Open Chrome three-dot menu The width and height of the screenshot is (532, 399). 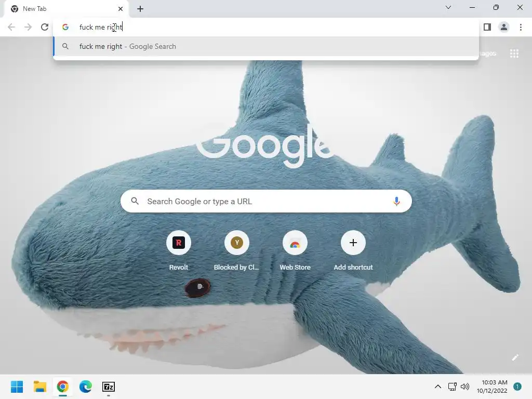[521, 27]
